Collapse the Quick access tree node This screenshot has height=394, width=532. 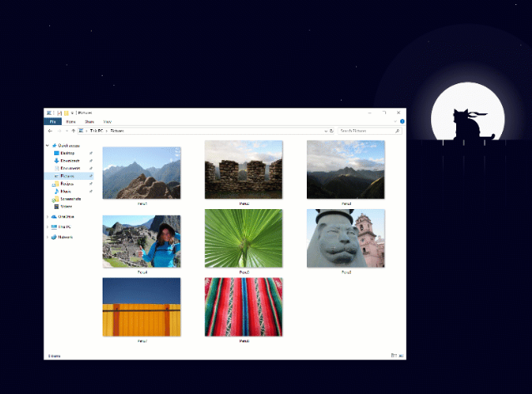48,146
